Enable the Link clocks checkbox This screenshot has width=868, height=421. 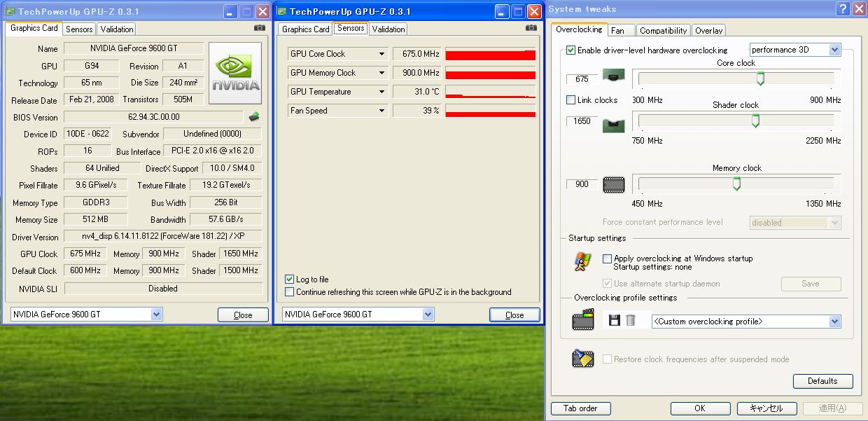(x=570, y=100)
